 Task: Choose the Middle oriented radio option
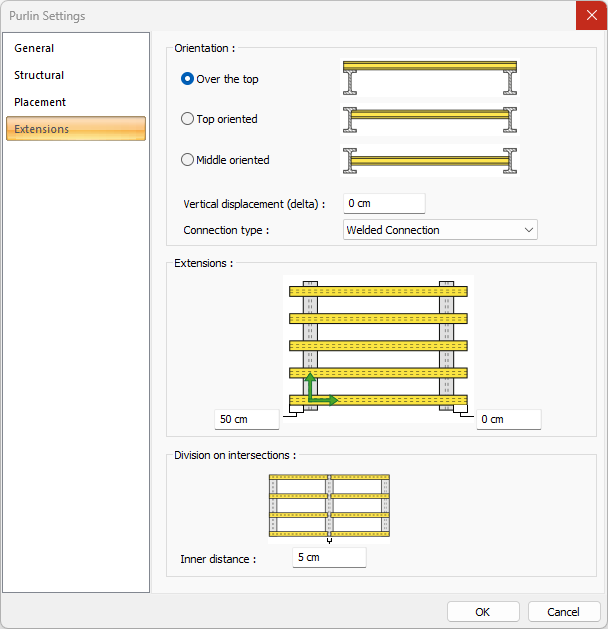tap(188, 160)
